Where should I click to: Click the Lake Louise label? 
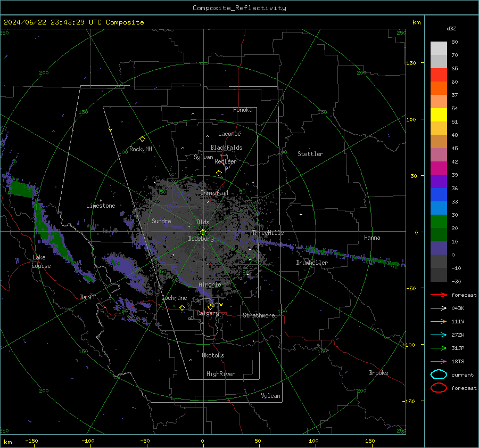tap(42, 262)
